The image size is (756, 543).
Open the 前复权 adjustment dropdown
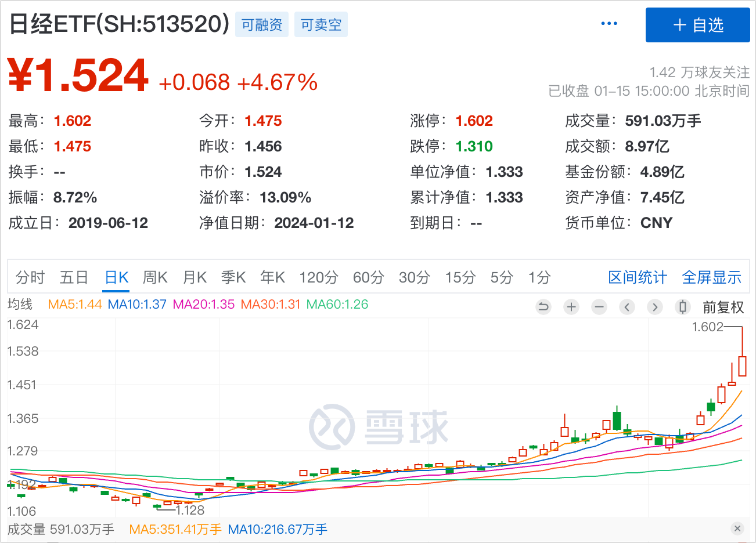click(x=723, y=307)
